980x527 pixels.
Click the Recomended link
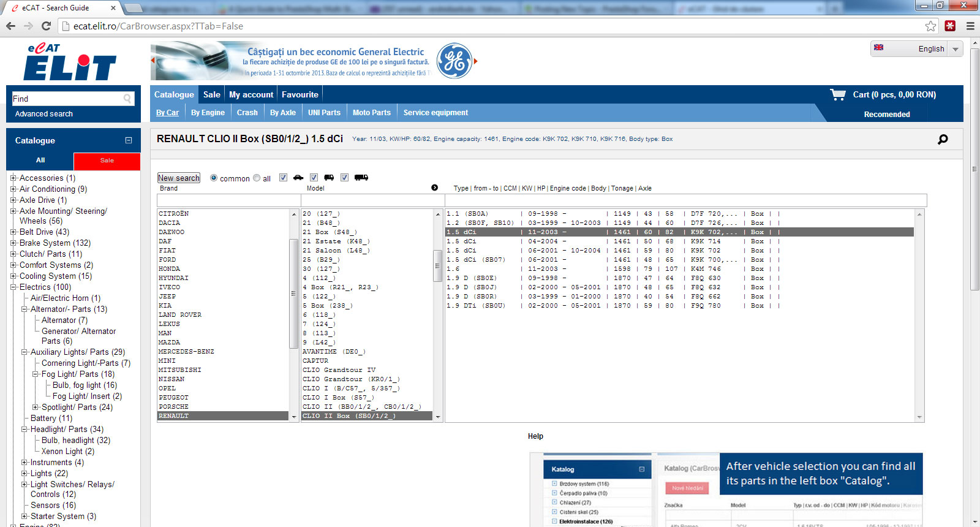pos(887,115)
